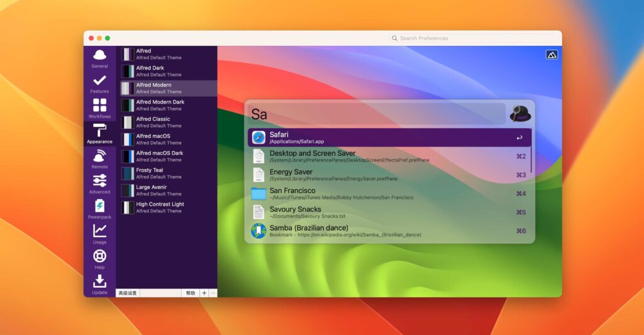Open the General preferences section
644x335 pixels.
[99, 58]
